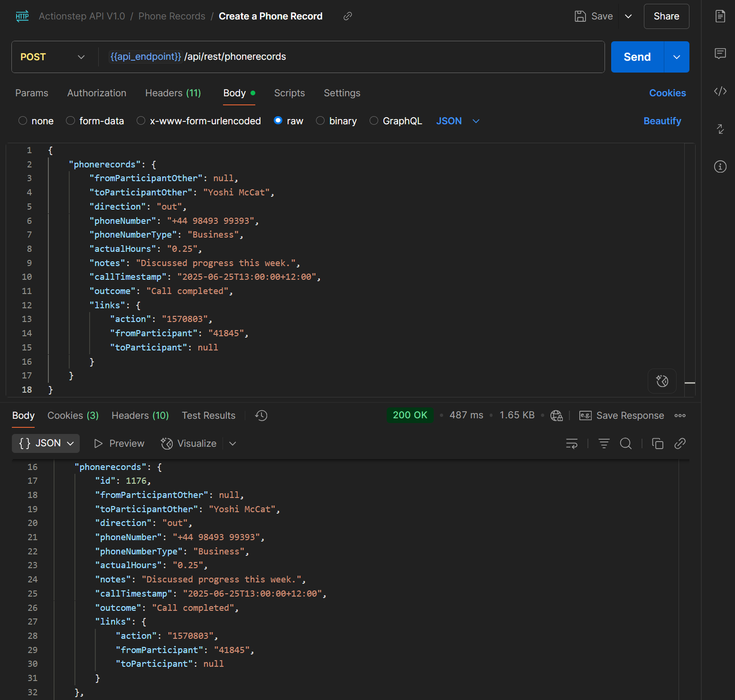Copy the request link icon
The width and height of the screenshot is (735, 700).
pyautogui.click(x=348, y=16)
